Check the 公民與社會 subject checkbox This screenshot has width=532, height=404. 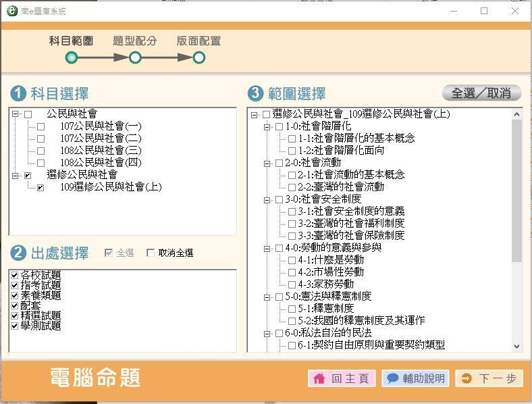click(x=28, y=114)
